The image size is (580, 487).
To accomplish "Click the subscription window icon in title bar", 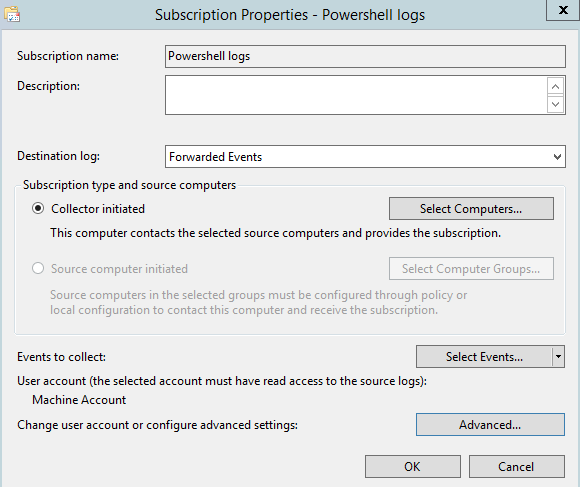I will point(12,14).
